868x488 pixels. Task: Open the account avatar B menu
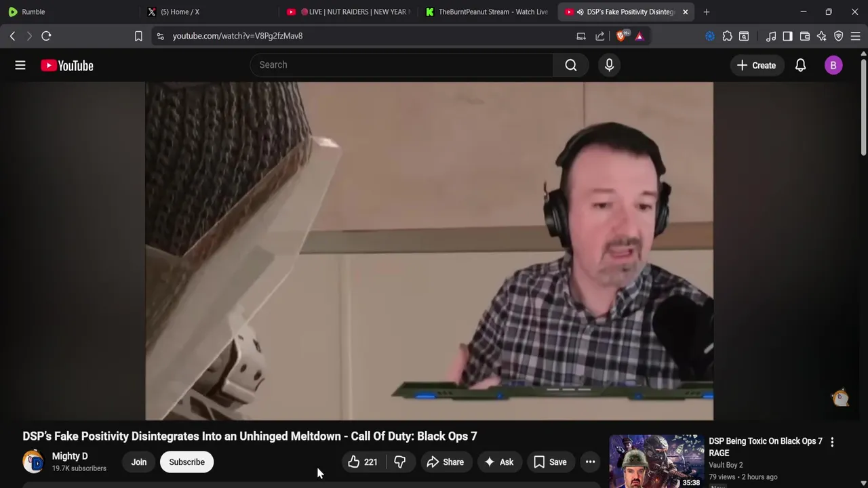point(833,65)
